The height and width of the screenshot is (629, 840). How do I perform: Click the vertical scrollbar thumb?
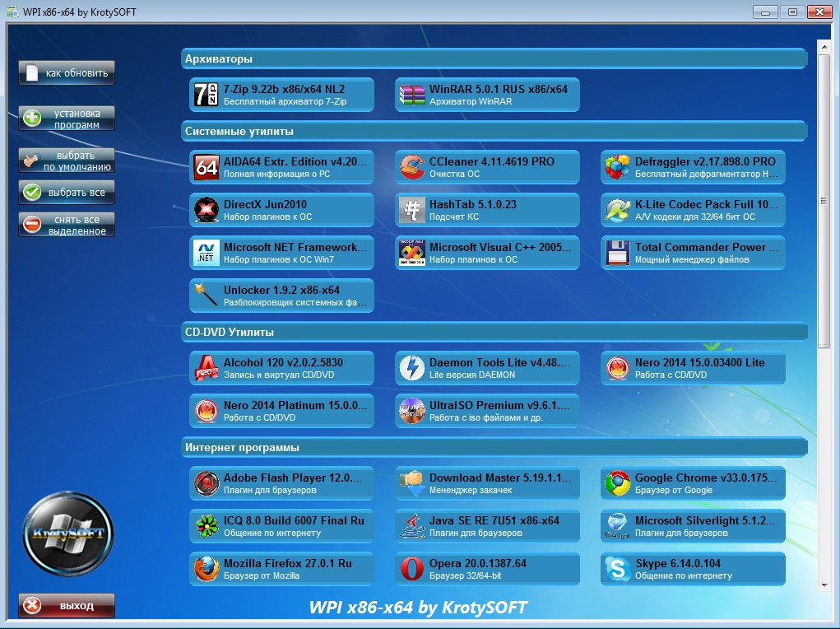pos(824,200)
